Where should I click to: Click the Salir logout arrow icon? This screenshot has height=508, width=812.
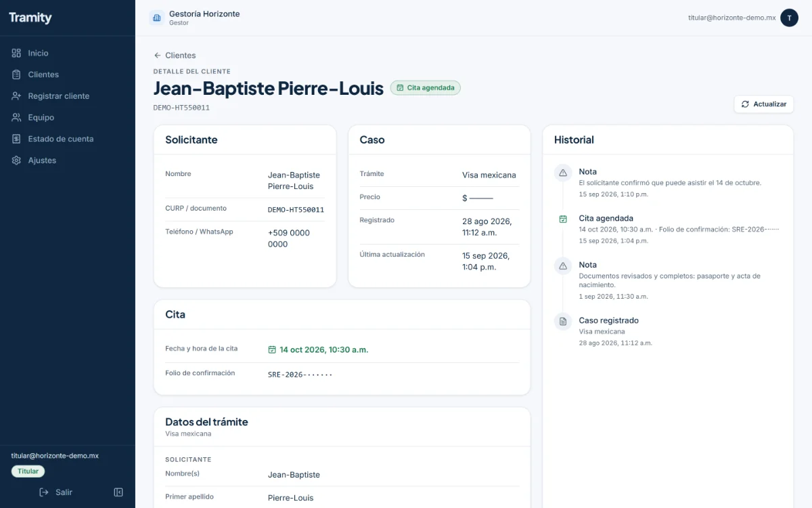click(44, 492)
